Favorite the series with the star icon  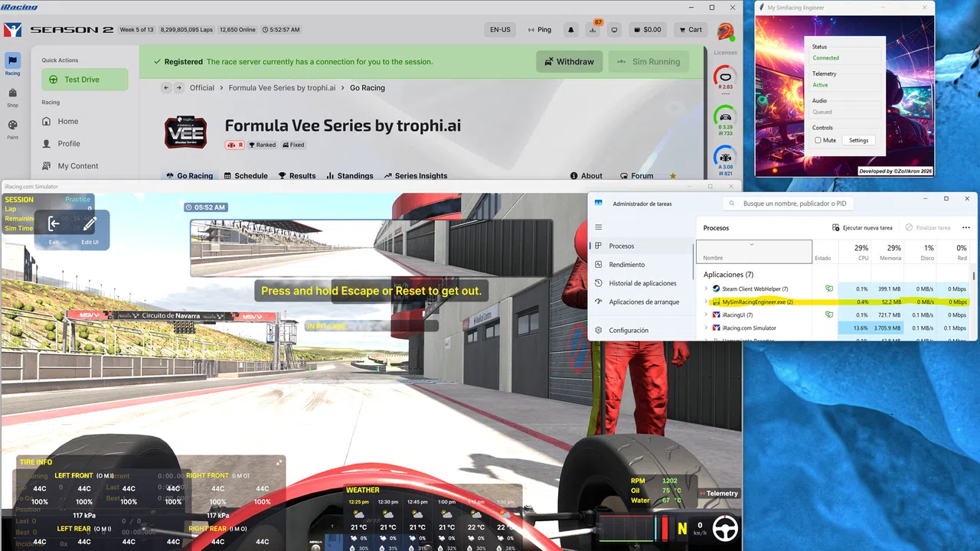click(x=673, y=175)
